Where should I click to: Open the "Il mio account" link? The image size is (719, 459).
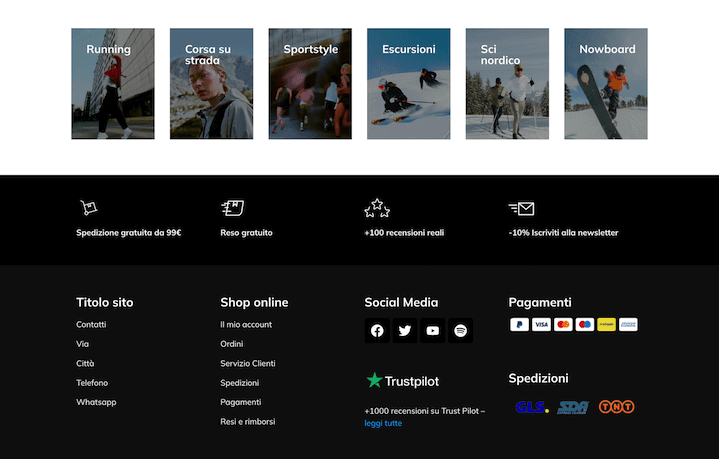246,325
